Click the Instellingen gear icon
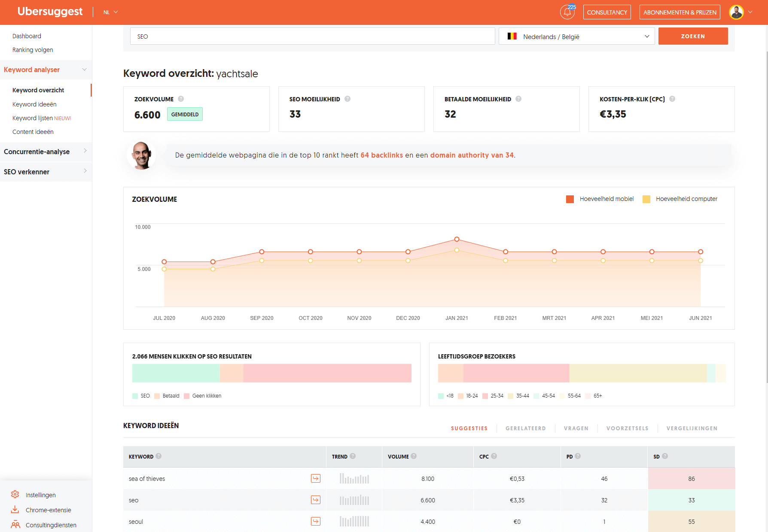The image size is (768, 532). tap(15, 494)
